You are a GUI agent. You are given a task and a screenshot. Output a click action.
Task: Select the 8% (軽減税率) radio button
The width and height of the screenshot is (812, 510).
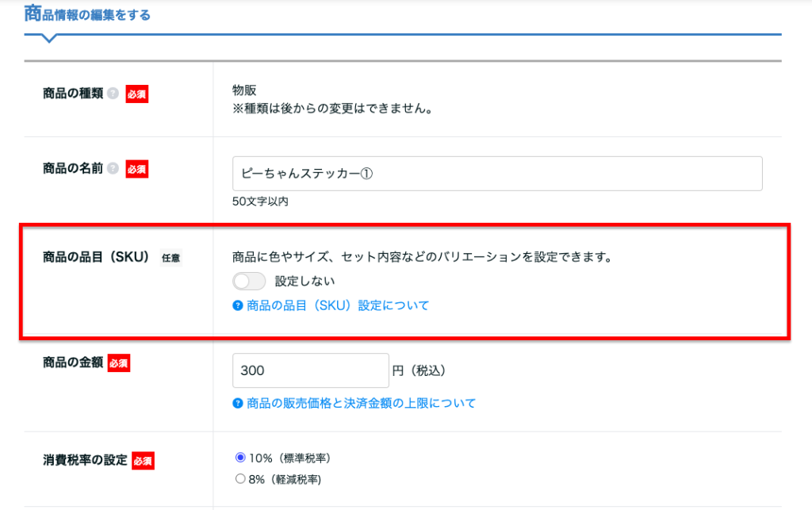click(x=240, y=479)
